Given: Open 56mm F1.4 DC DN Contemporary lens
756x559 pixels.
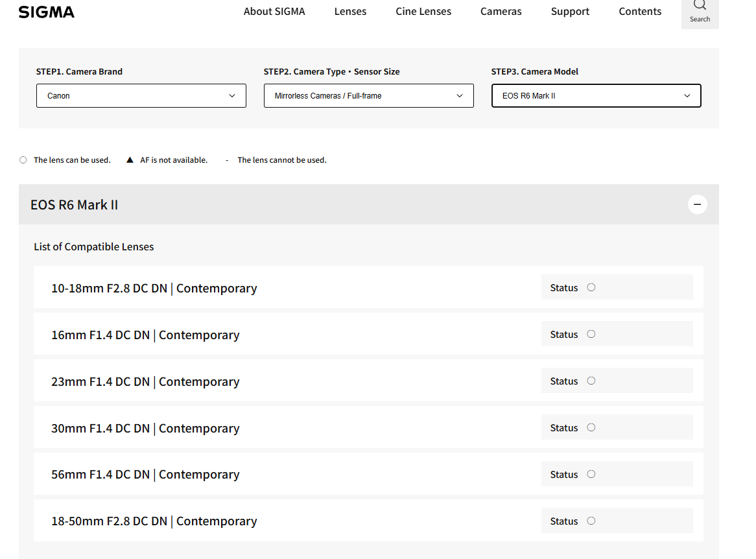Looking at the screenshot, I should coord(145,475).
